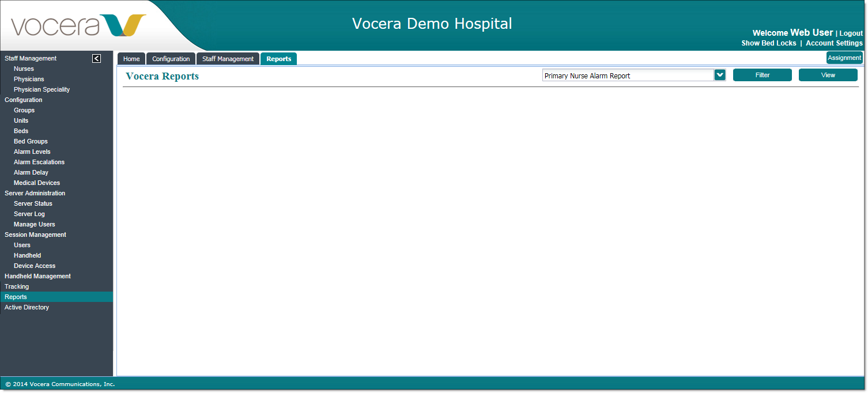Click the Vocera Demo Hospital title
Image resolution: width=868 pixels, height=393 pixels.
[x=432, y=24]
